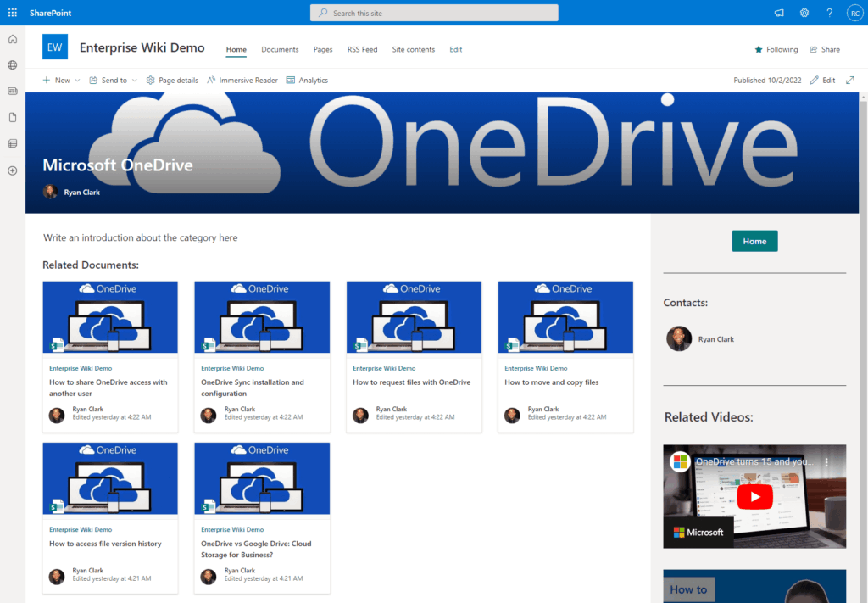Play the OneDrive turns 15 video
This screenshot has height=603, width=868.
click(754, 497)
